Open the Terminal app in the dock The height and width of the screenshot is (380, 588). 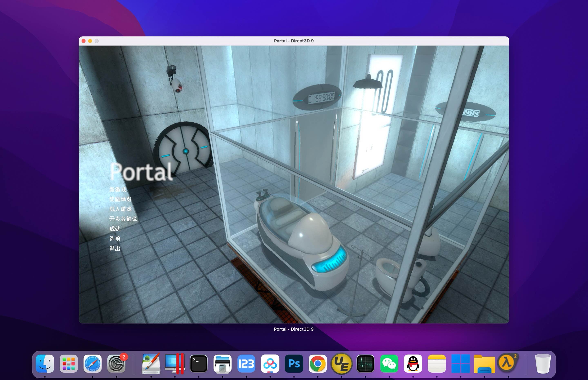pos(199,364)
